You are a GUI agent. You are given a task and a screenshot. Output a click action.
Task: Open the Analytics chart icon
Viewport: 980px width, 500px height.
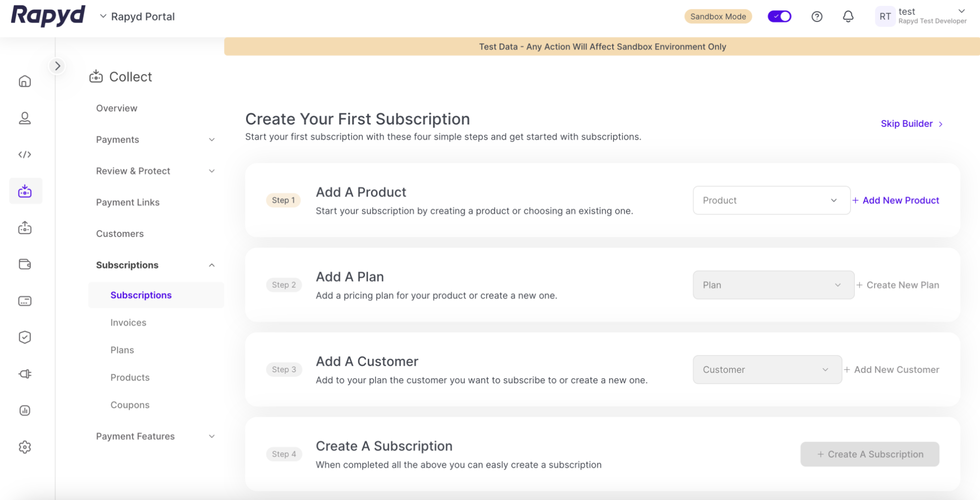[x=25, y=410]
